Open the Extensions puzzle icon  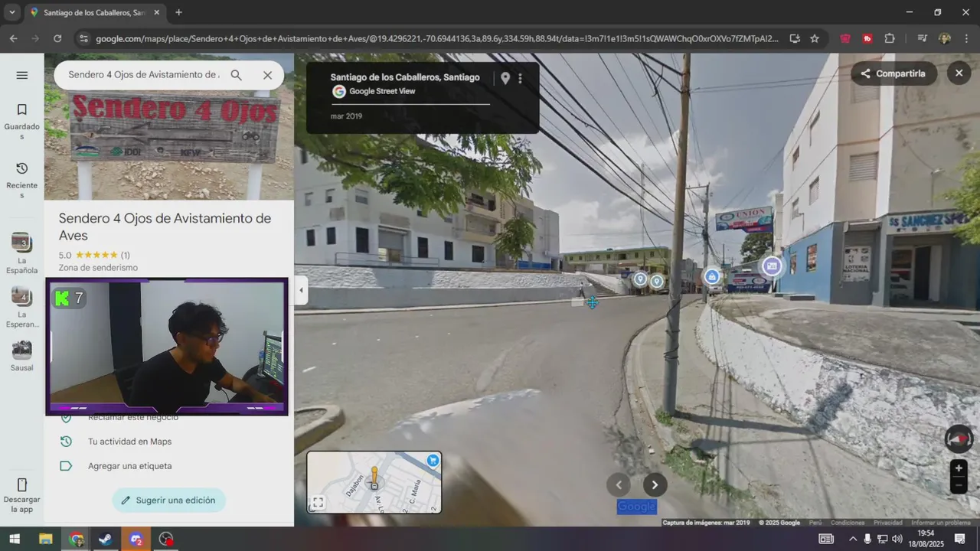pyautogui.click(x=890, y=38)
